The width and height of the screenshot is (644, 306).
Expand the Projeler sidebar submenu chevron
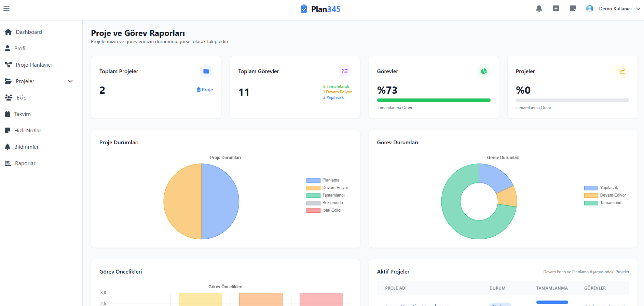click(x=70, y=81)
